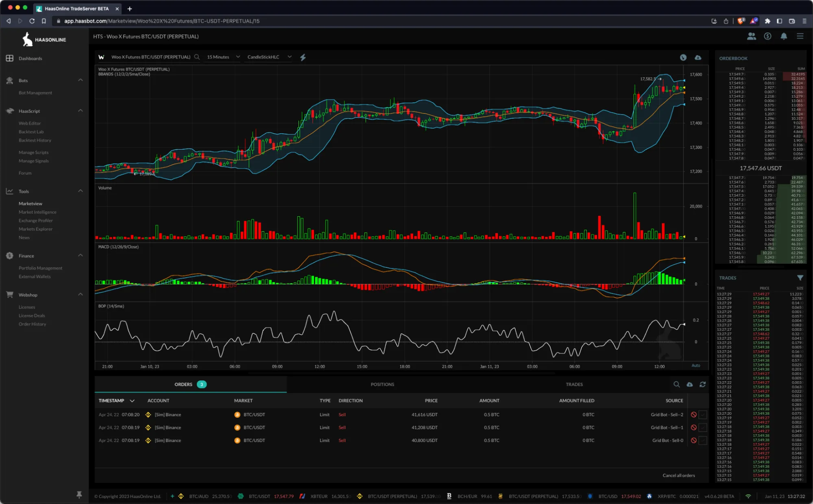This screenshot has width=813, height=504.
Task: Open the search icon in the orders panel
Action: 677,384
